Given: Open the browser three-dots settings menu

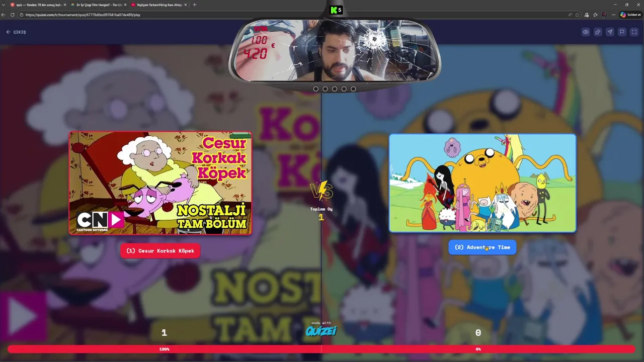Looking at the screenshot, I should [613, 15].
